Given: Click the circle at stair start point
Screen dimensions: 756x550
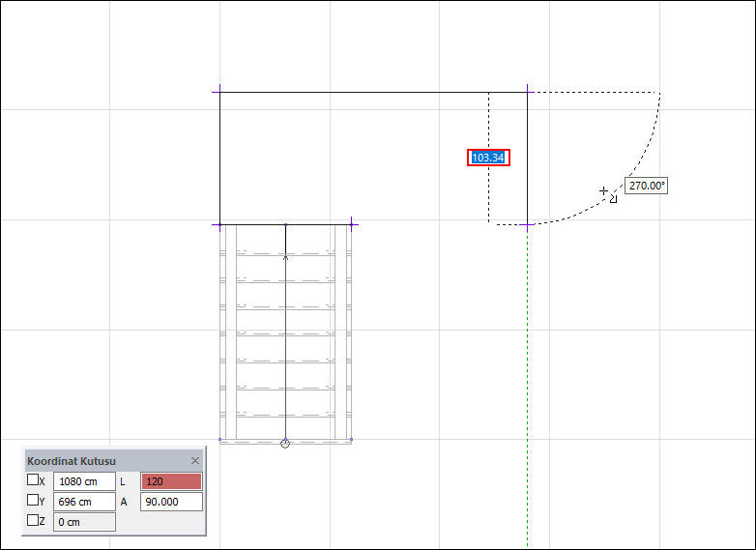Looking at the screenshot, I should tap(285, 443).
